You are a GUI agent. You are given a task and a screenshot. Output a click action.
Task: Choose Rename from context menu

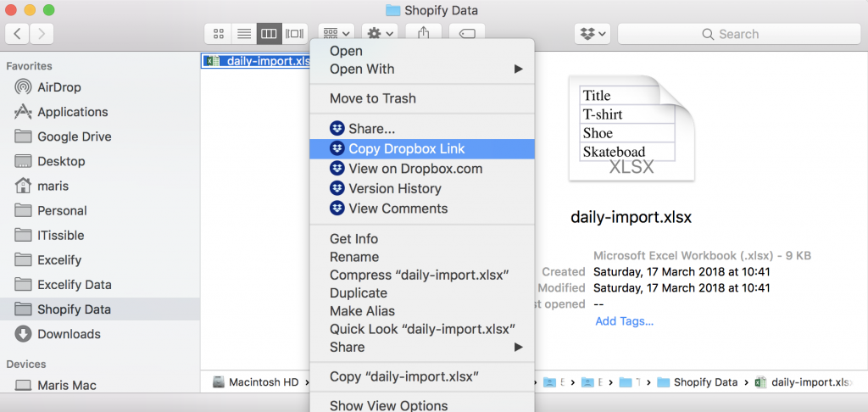(422, 257)
